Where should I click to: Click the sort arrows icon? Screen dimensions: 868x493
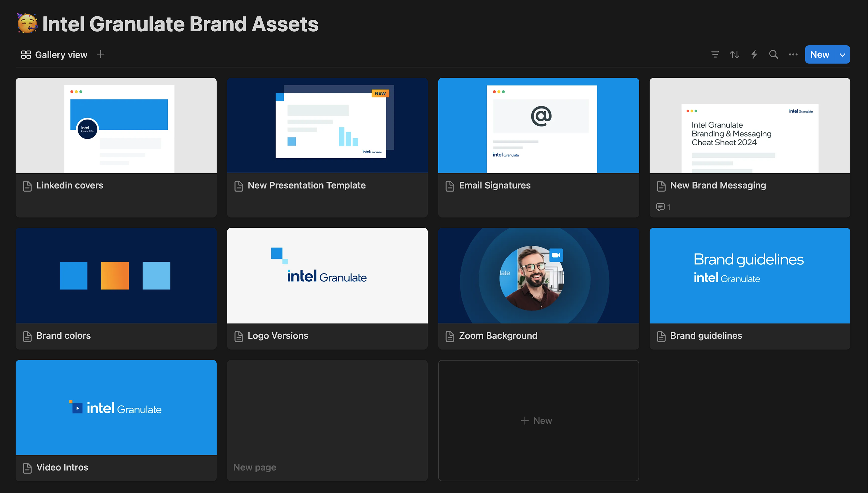(734, 55)
